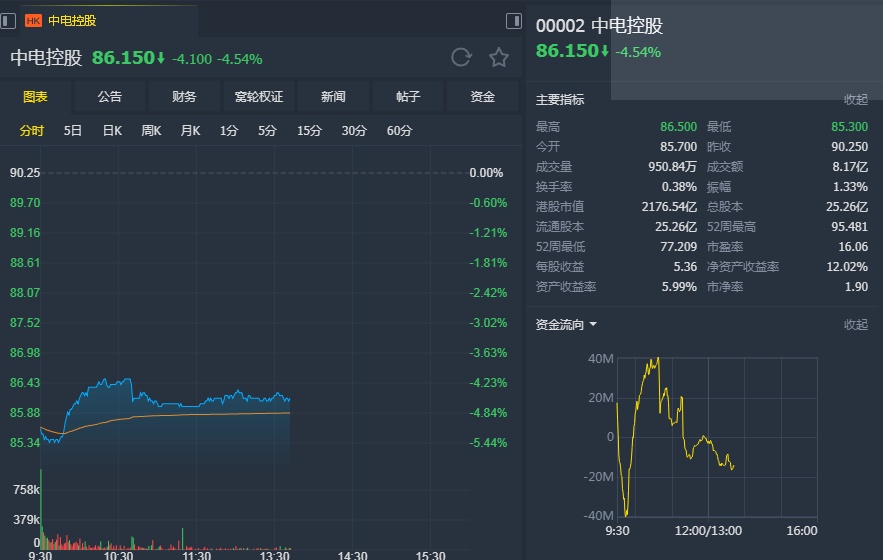Select the 1分 chart interval
This screenshot has width=883, height=560.
[229, 131]
